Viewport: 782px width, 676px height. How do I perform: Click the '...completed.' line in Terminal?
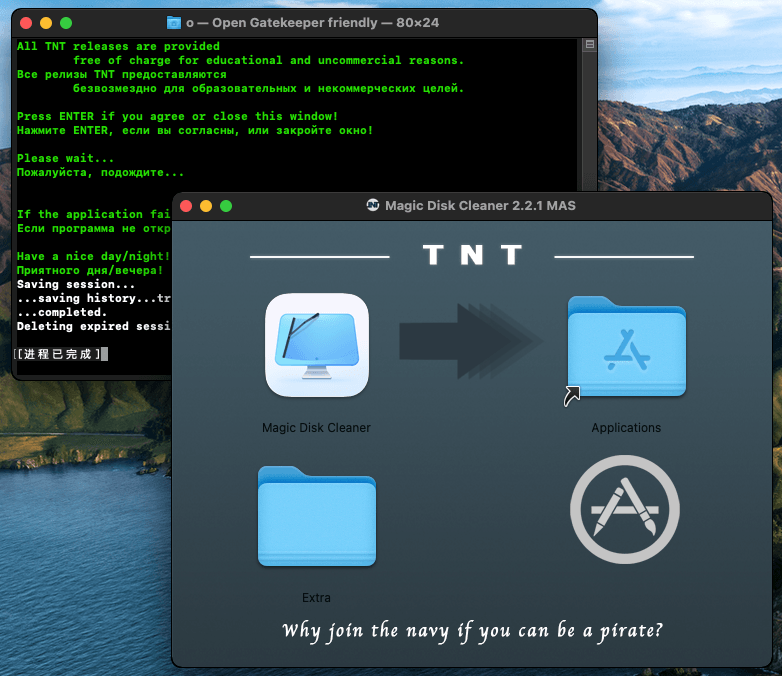pos(62,312)
